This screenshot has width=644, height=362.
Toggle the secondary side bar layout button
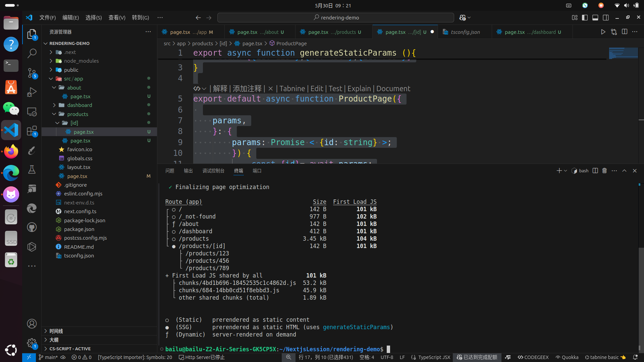(x=606, y=17)
